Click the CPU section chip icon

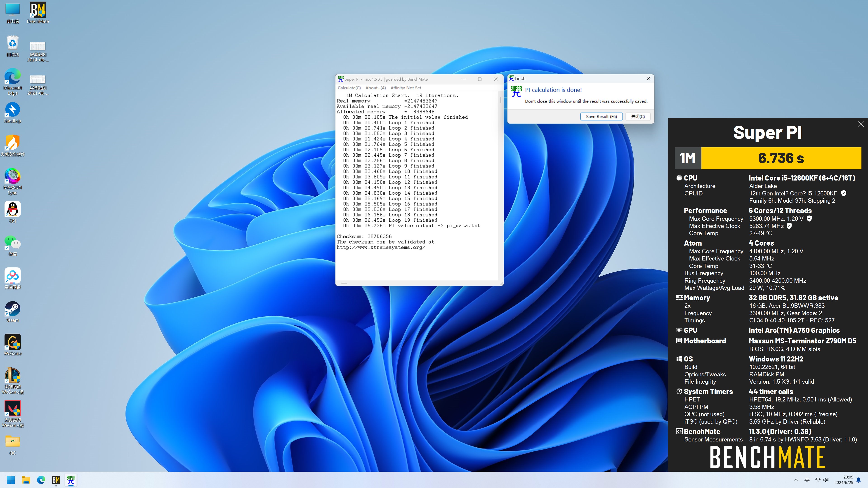click(x=679, y=178)
